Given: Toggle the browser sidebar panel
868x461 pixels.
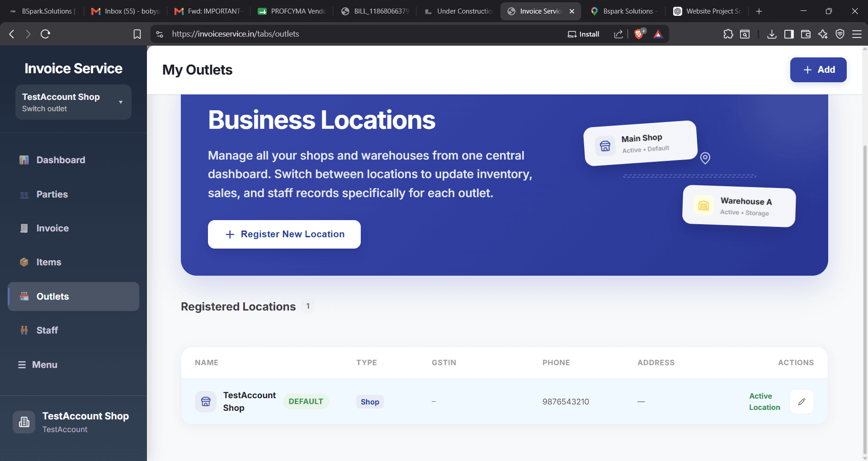Looking at the screenshot, I should coord(789,34).
